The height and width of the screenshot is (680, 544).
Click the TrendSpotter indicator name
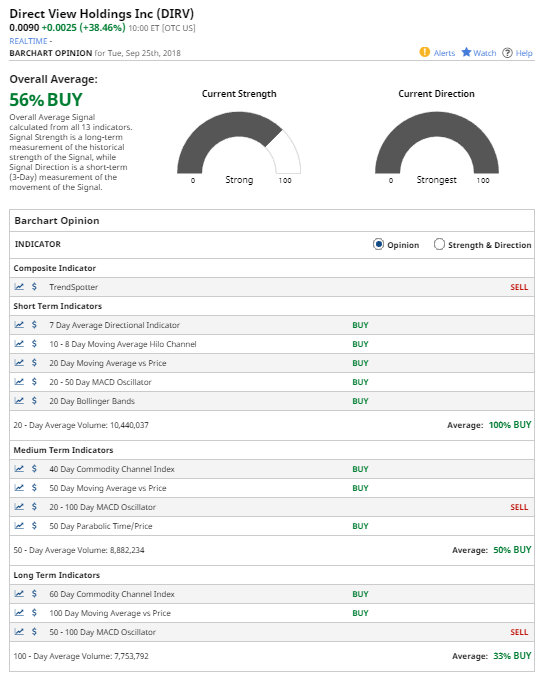(73, 287)
